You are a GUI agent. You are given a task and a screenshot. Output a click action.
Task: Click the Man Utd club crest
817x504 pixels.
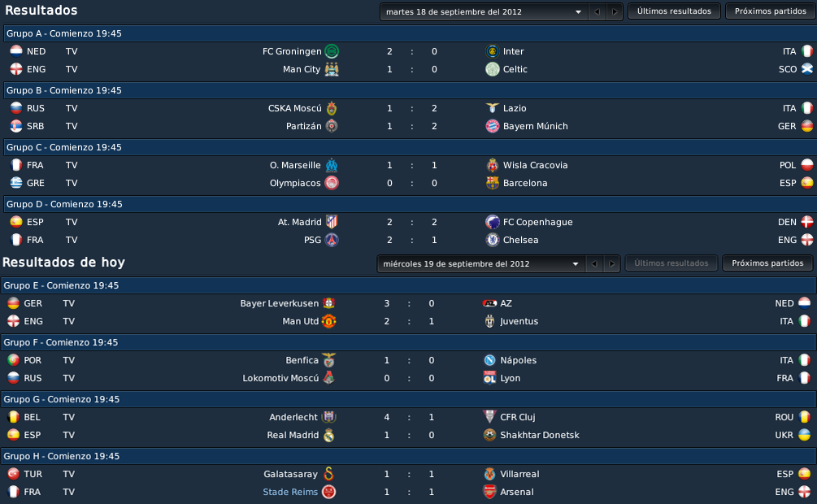328,321
